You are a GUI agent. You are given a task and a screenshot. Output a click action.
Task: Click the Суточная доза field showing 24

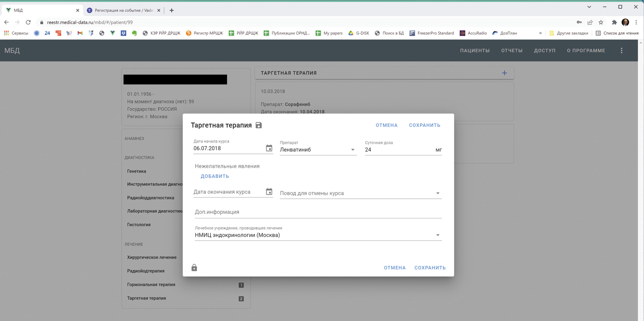click(x=399, y=150)
